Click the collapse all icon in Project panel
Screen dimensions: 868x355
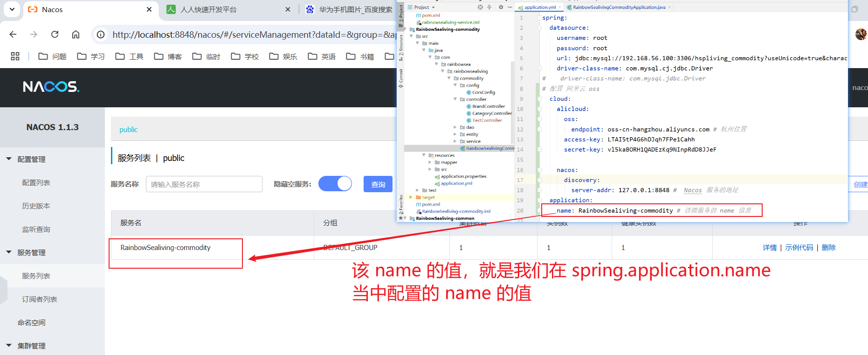click(489, 7)
